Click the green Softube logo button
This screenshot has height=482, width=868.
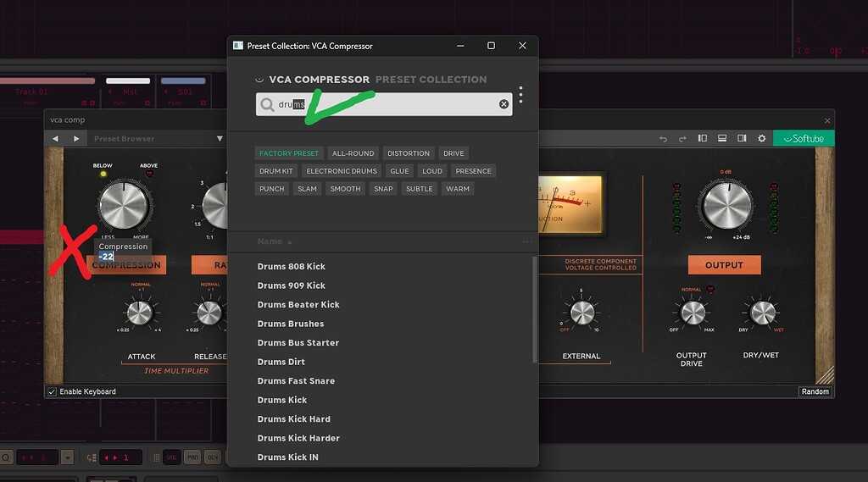coord(804,138)
